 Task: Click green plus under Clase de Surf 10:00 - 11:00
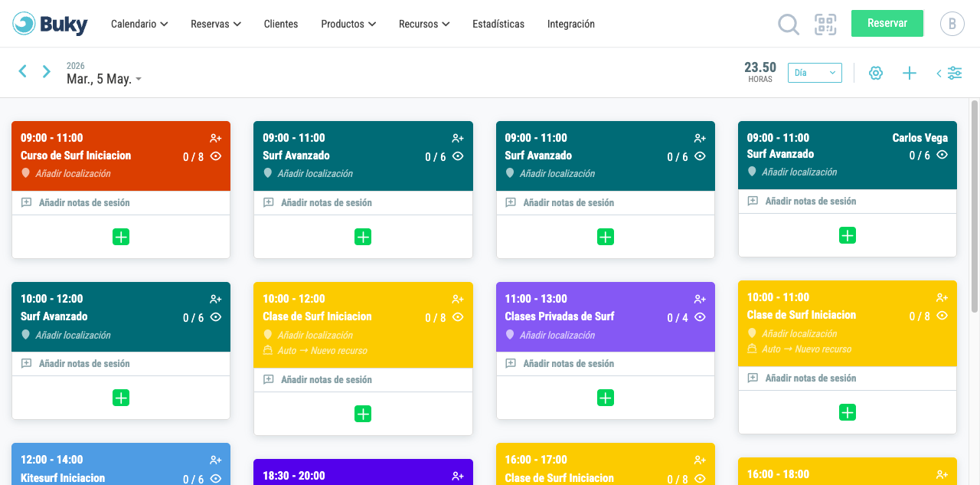[848, 412]
